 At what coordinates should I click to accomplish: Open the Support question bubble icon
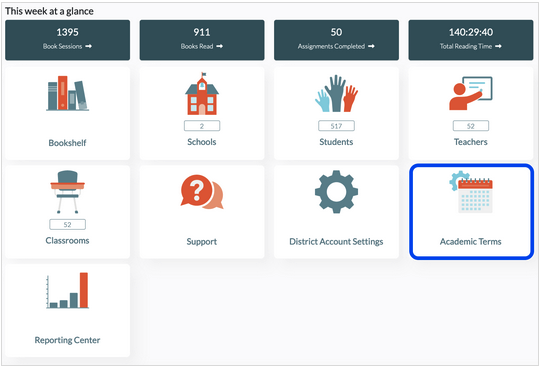(202, 192)
